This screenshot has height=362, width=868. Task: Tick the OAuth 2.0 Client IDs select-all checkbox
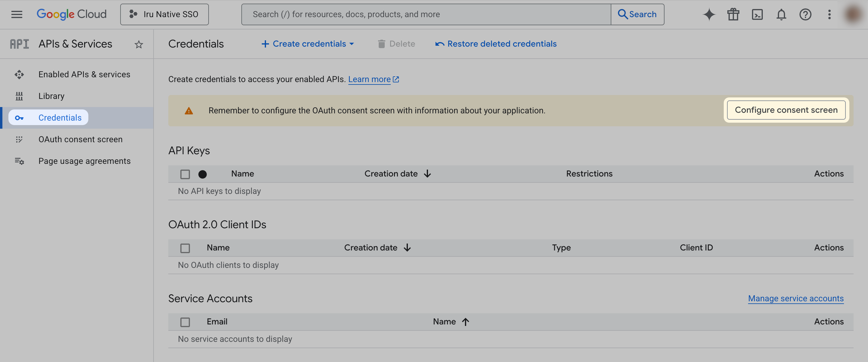(185, 248)
